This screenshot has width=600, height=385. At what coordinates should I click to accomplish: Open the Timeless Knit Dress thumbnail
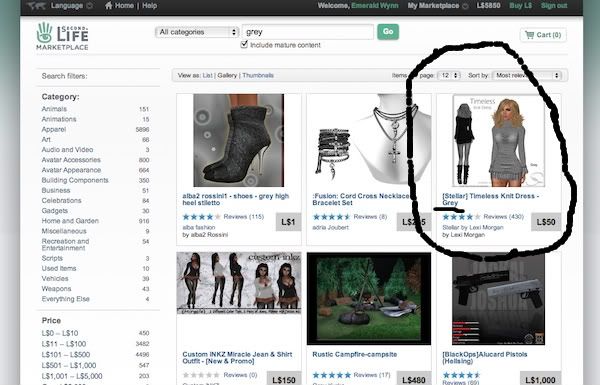(499, 140)
